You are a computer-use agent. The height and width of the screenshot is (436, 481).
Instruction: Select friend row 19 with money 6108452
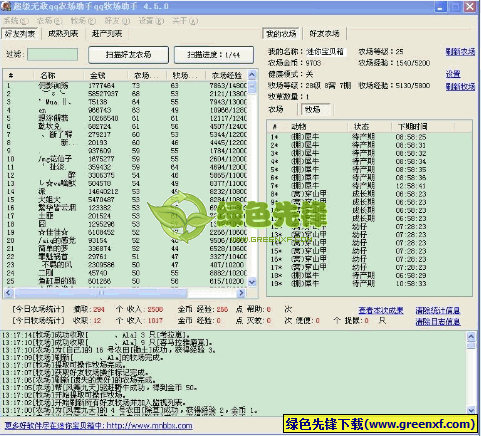click(126, 232)
